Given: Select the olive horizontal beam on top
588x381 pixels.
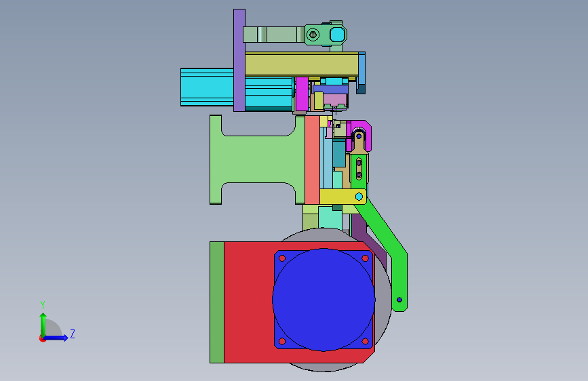Looking at the screenshot, I should pyautogui.click(x=302, y=64).
